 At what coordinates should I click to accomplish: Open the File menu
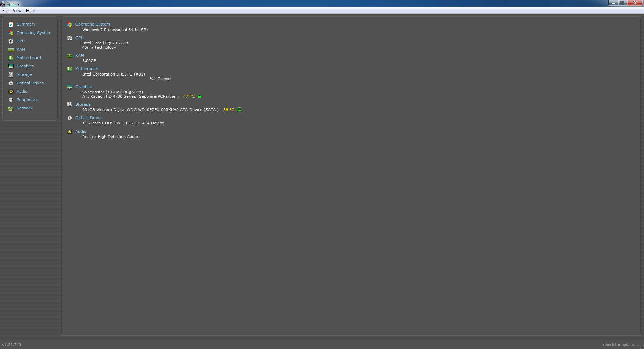5,11
